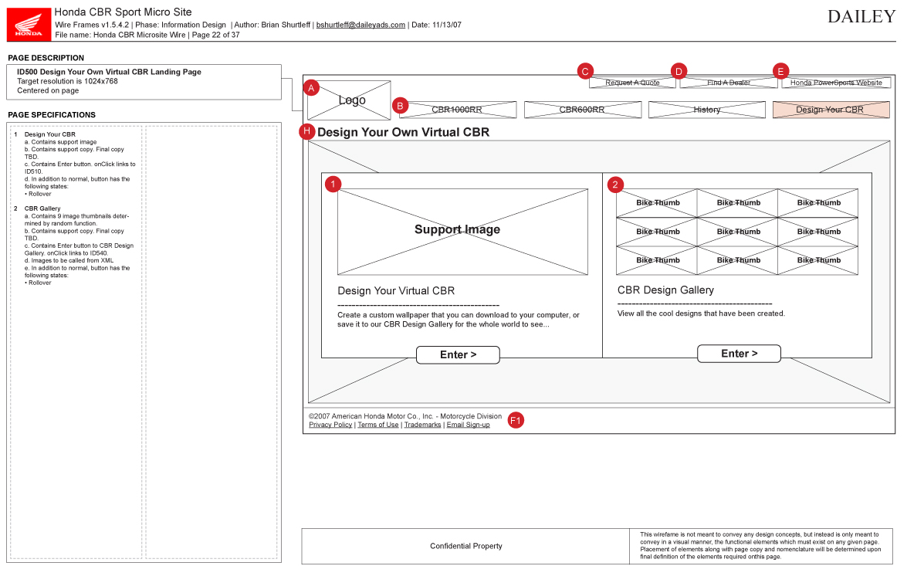Open the CBR600RR navigation tab
Viewport: 924px width, 566px height.
[583, 110]
